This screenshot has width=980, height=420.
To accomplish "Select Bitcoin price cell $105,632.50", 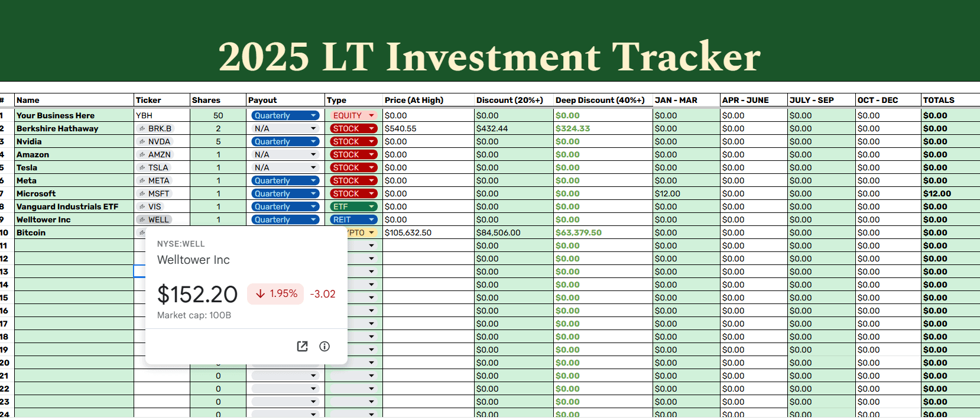I will click(429, 232).
